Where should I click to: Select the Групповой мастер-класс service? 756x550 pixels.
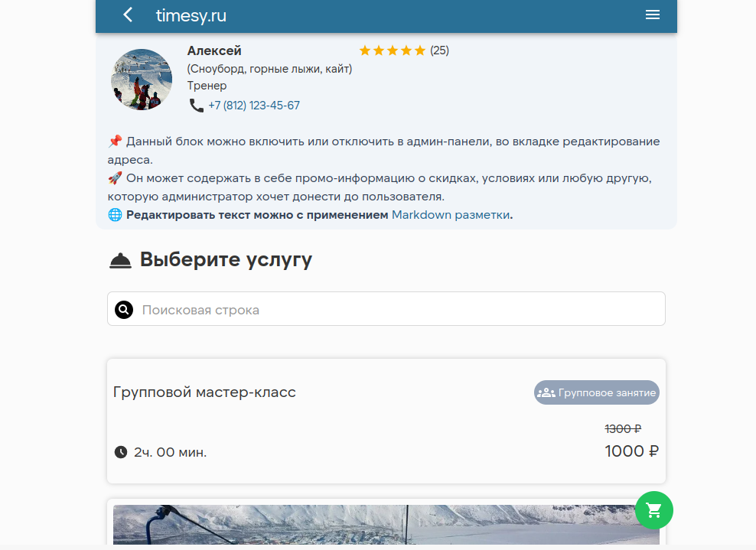coord(204,392)
